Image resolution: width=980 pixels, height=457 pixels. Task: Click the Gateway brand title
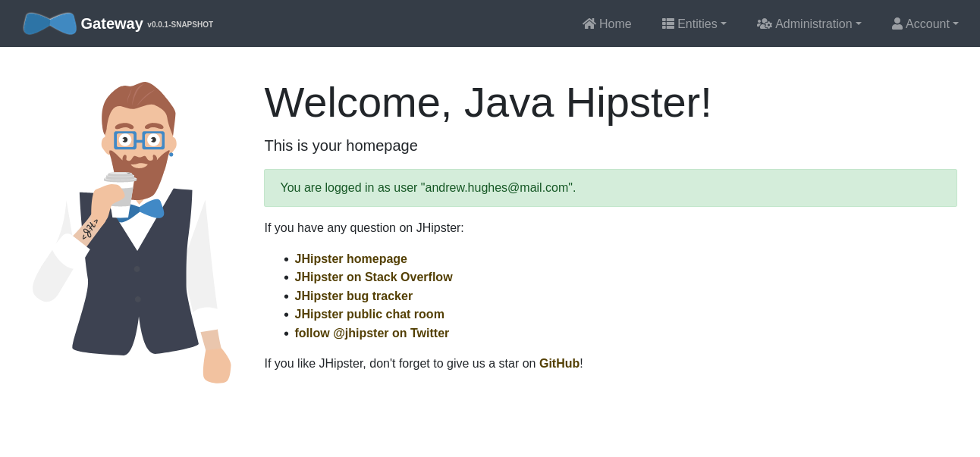112,23
